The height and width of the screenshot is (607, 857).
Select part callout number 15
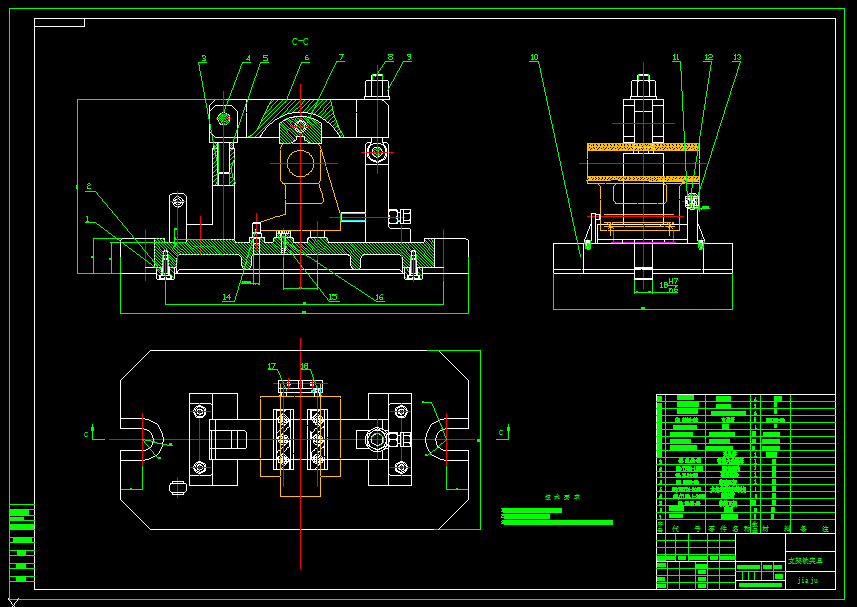coord(333,297)
